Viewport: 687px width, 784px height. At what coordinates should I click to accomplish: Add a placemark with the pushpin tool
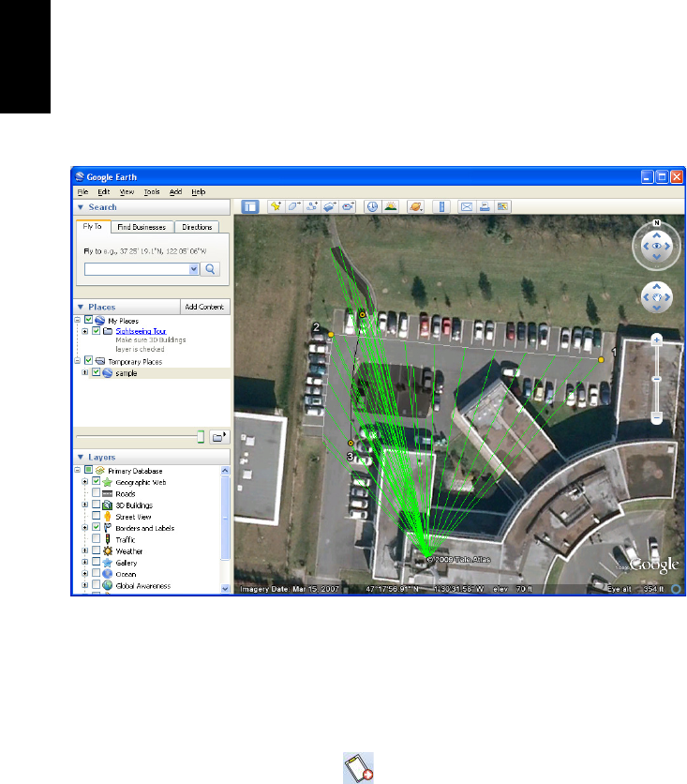point(276,206)
